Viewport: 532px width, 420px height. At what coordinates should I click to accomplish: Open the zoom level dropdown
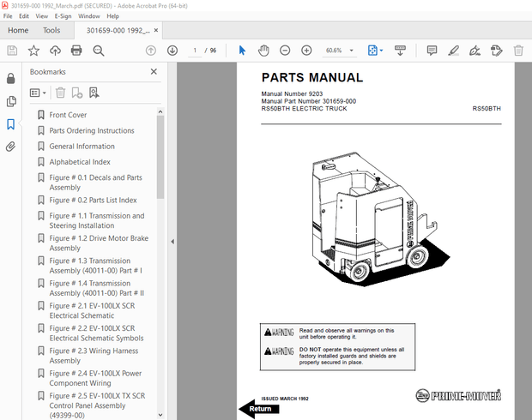click(x=352, y=51)
